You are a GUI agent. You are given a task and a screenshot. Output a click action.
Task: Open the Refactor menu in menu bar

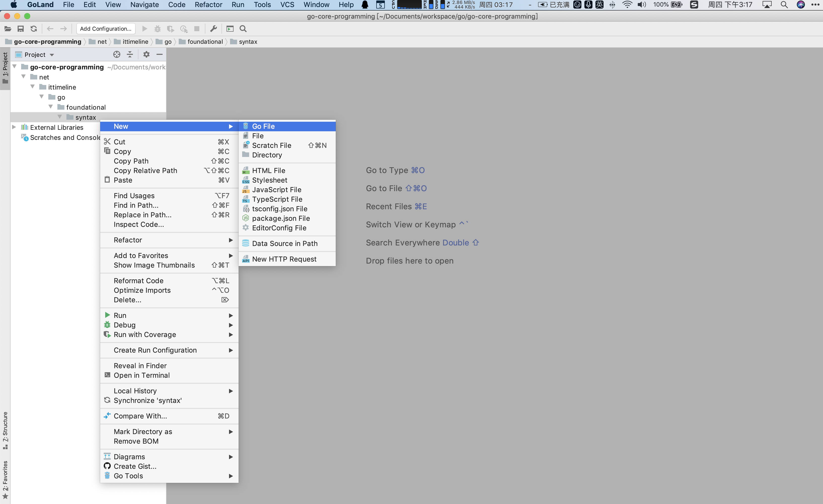pos(208,5)
